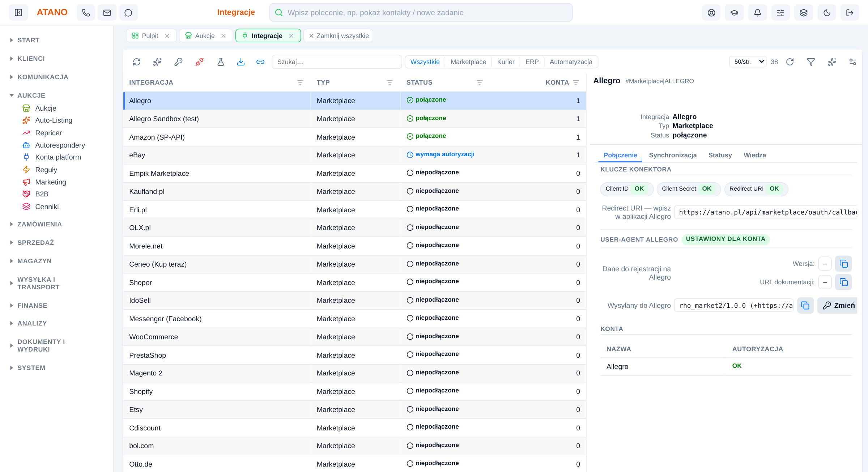Expand the KOMUNIKACJA sidebar section
This screenshot has height=472, width=868.
pyautogui.click(x=43, y=77)
